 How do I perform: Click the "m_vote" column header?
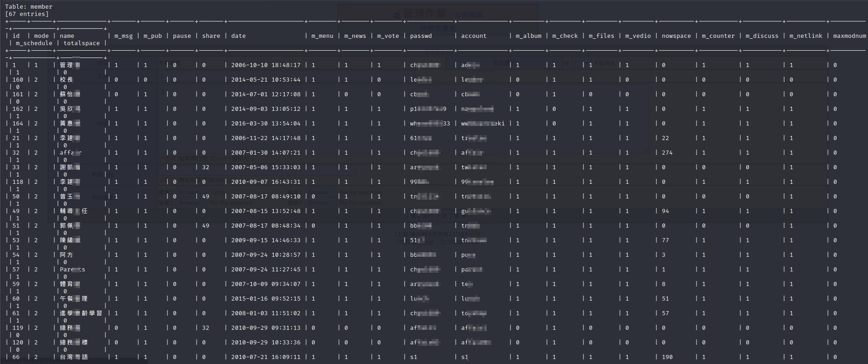pyautogui.click(x=388, y=36)
